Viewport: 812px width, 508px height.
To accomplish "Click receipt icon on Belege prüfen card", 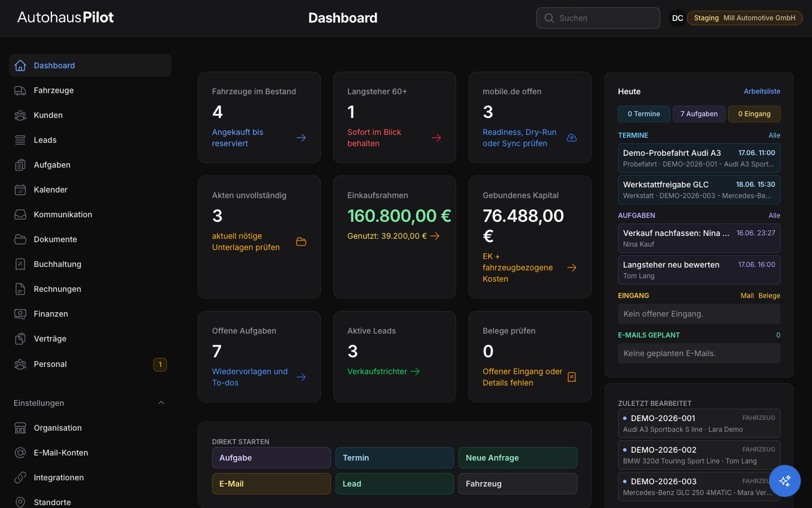I will [x=572, y=377].
